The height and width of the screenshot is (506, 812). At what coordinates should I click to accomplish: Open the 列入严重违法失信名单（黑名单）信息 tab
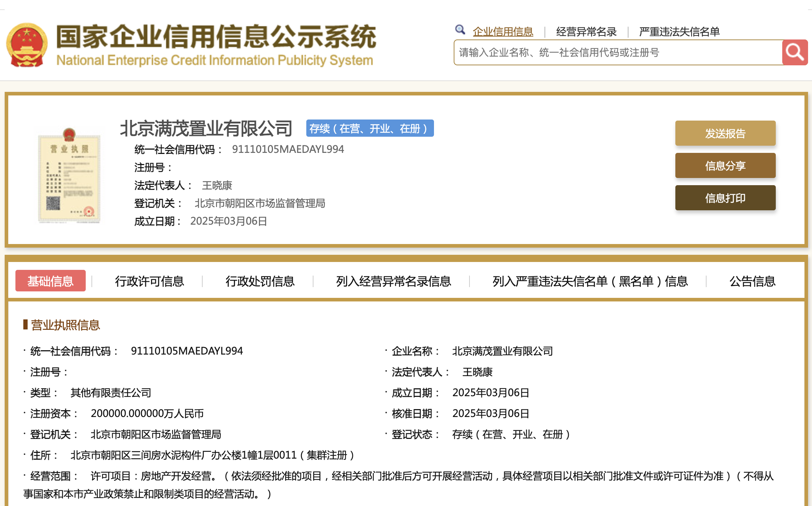(590, 281)
